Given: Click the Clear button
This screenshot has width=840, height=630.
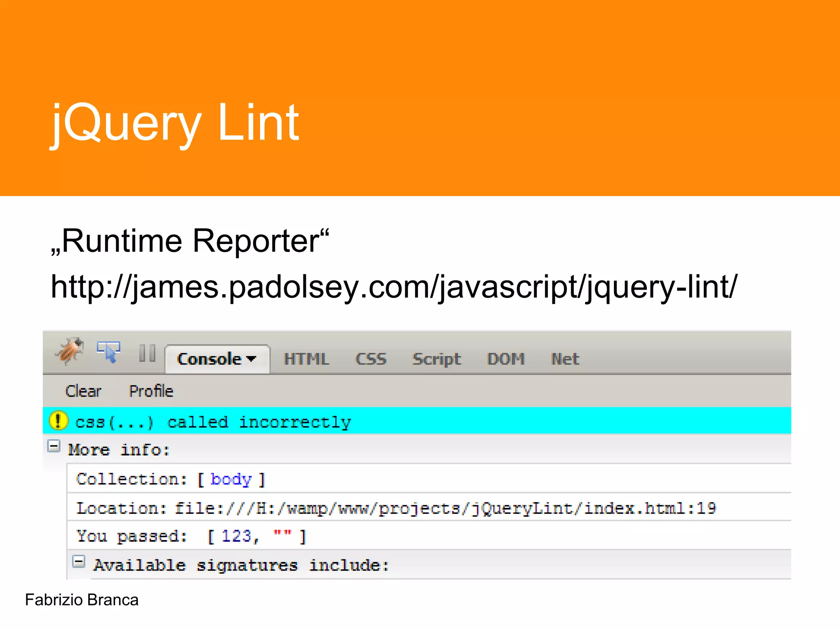Looking at the screenshot, I should (x=83, y=391).
